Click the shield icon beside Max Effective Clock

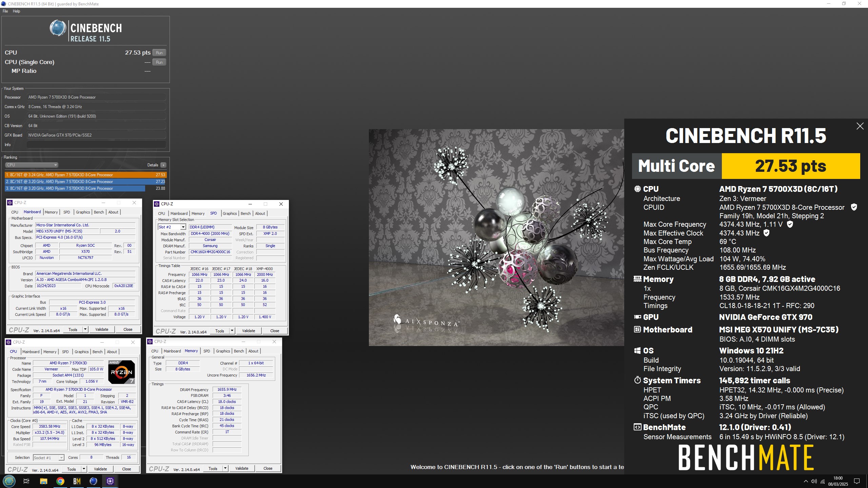(766, 233)
